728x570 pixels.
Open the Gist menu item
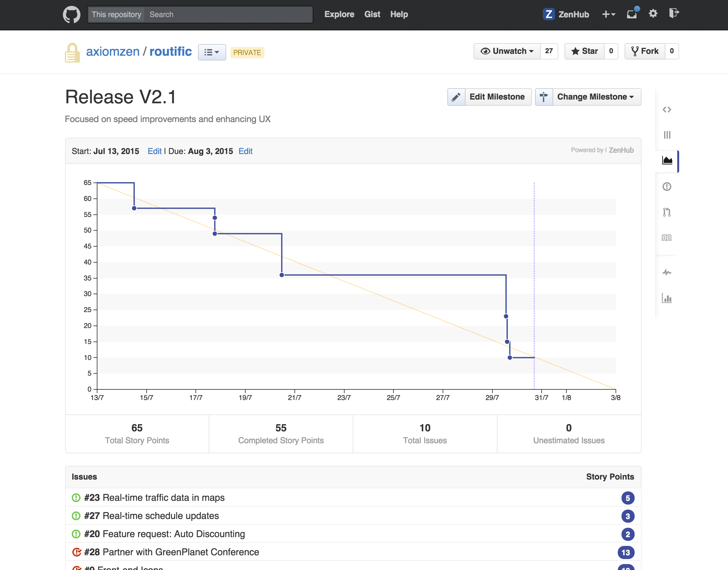pyautogui.click(x=372, y=14)
